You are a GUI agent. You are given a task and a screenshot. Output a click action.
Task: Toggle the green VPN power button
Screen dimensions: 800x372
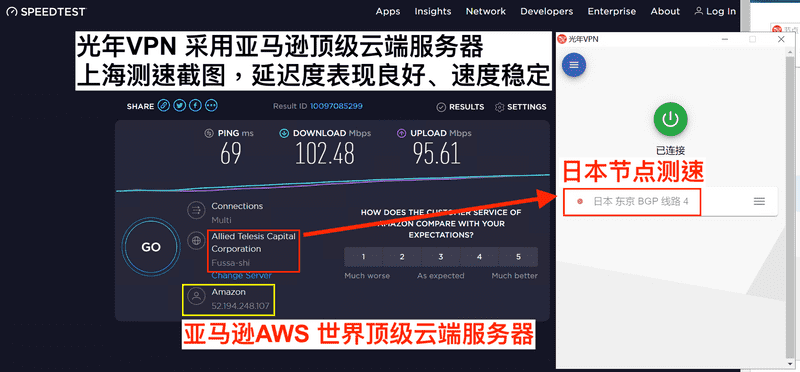coord(670,119)
